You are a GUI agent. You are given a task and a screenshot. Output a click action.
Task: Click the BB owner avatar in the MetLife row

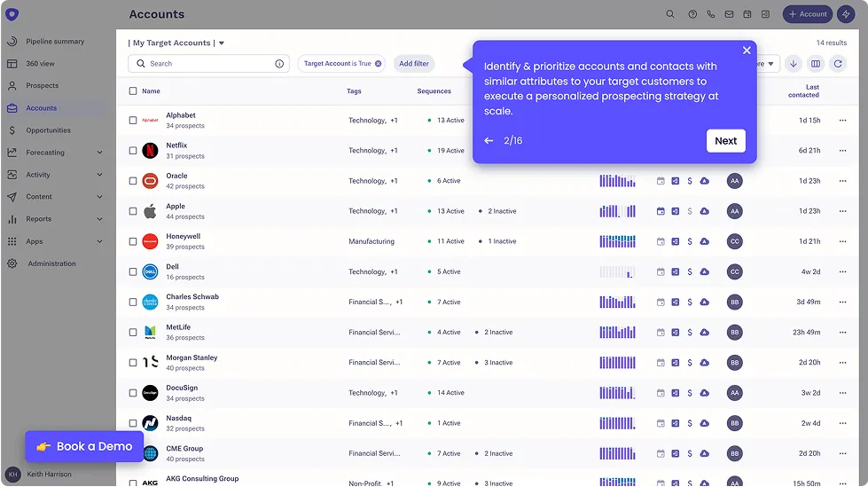point(735,333)
